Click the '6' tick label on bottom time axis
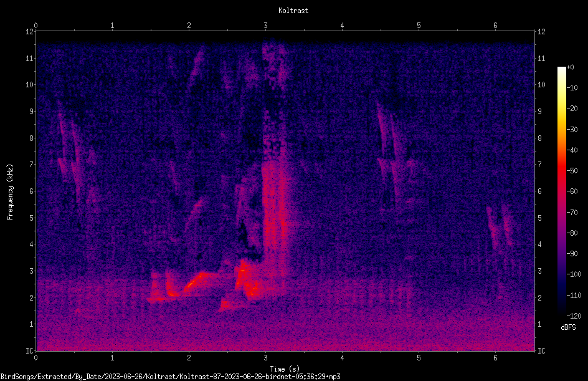The image size is (588, 381). pyautogui.click(x=495, y=358)
